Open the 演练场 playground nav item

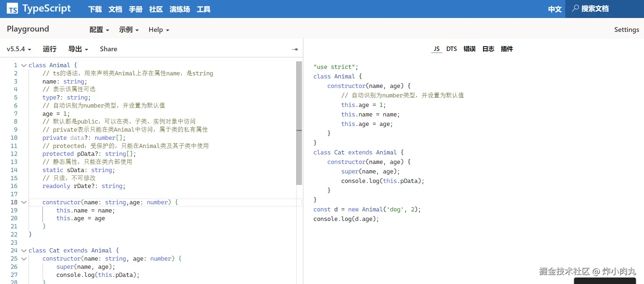click(180, 9)
